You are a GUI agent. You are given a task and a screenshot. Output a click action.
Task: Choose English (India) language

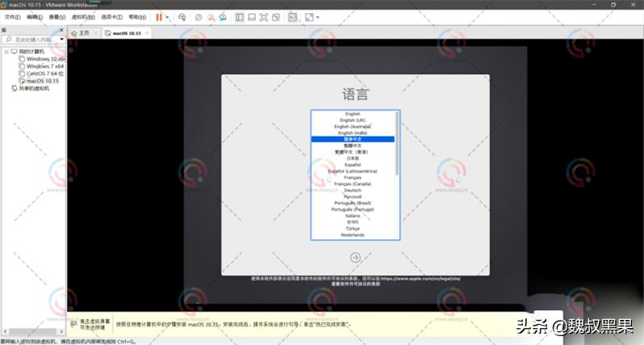pyautogui.click(x=353, y=133)
